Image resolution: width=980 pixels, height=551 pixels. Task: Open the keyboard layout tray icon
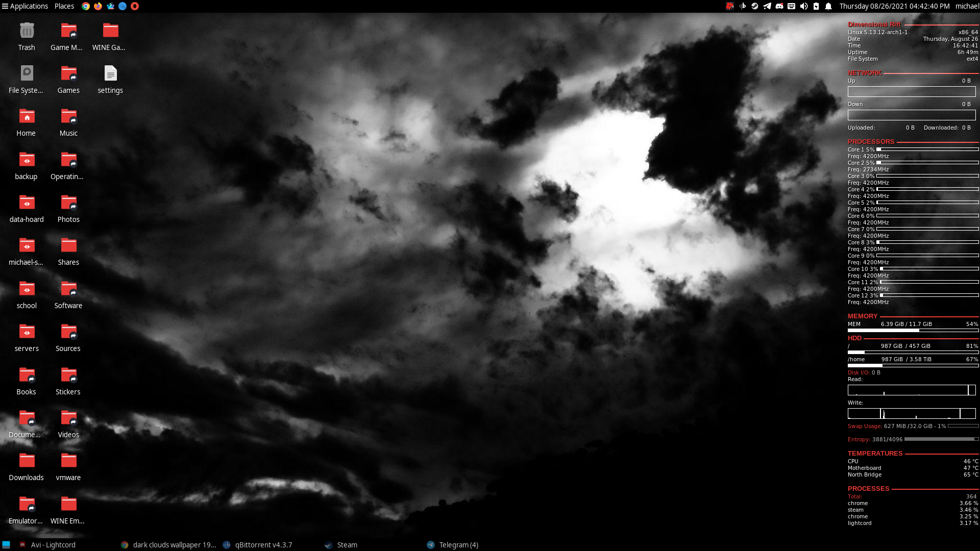(x=792, y=6)
